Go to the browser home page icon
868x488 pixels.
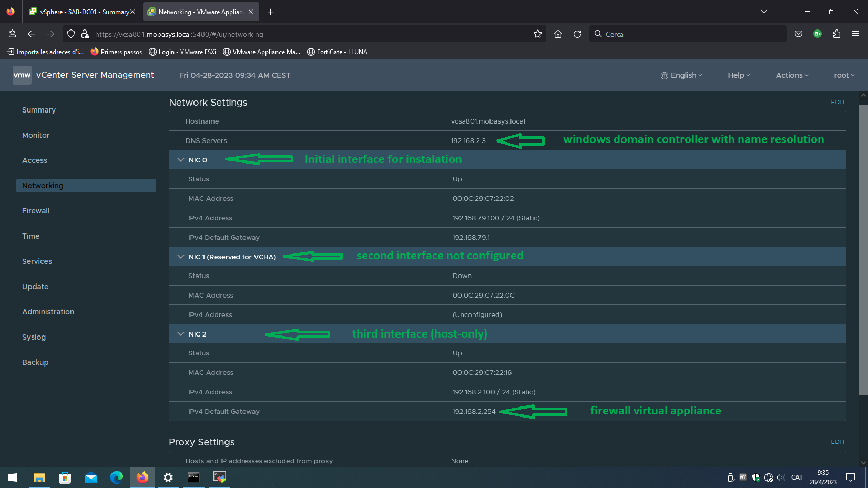(558, 34)
